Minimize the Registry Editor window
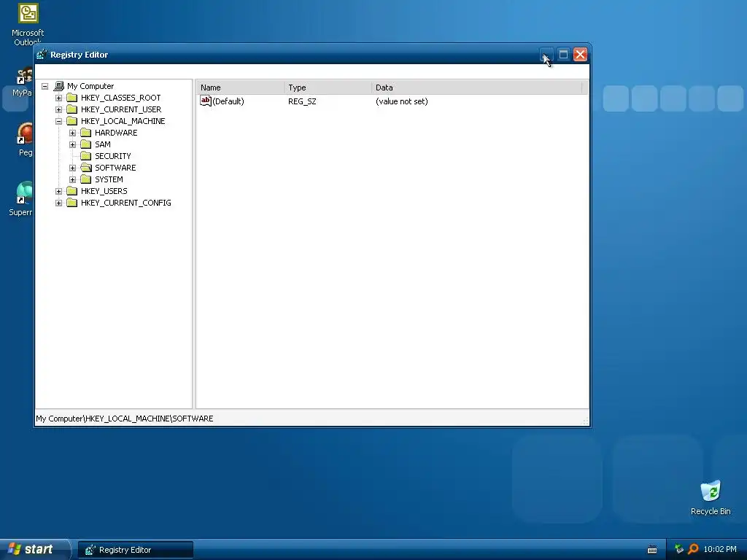The width and height of the screenshot is (747, 560). [x=546, y=55]
